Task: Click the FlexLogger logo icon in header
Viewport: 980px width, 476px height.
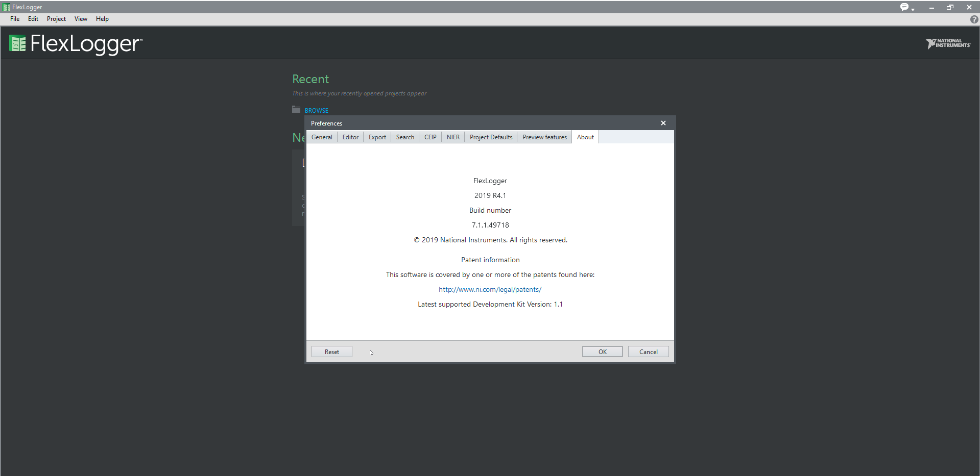Action: 17,43
